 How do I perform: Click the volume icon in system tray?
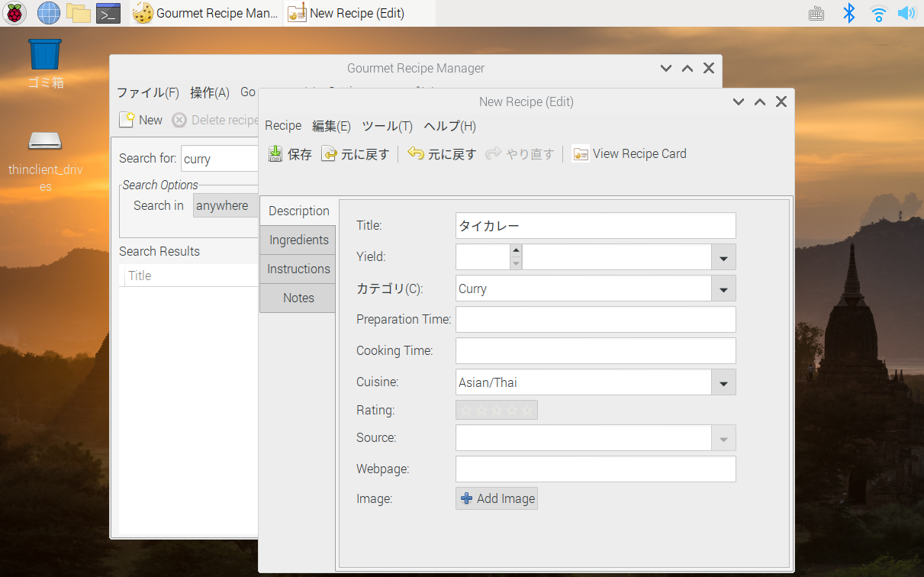pos(906,13)
